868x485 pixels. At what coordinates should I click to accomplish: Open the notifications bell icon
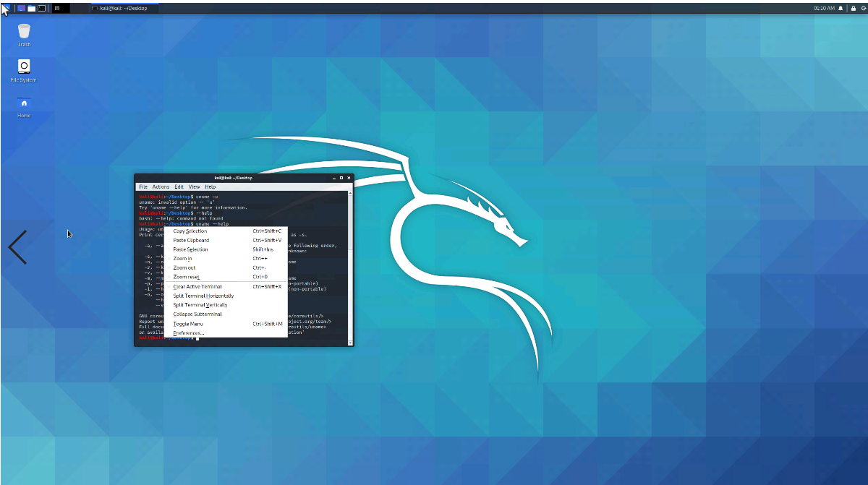841,8
